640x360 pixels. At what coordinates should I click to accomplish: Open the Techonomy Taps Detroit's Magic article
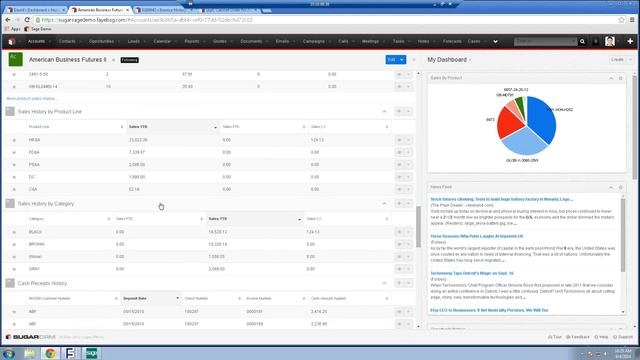[x=472, y=273]
